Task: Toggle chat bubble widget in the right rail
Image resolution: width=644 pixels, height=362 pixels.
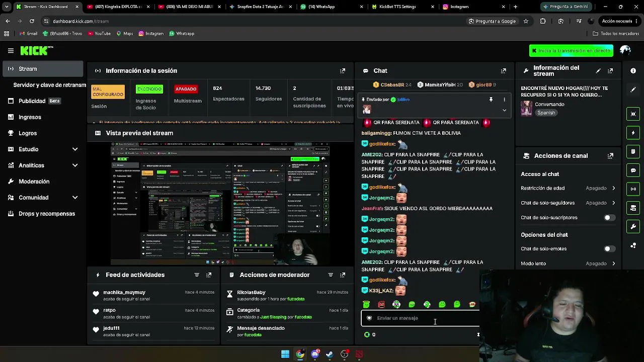Action: point(633,170)
